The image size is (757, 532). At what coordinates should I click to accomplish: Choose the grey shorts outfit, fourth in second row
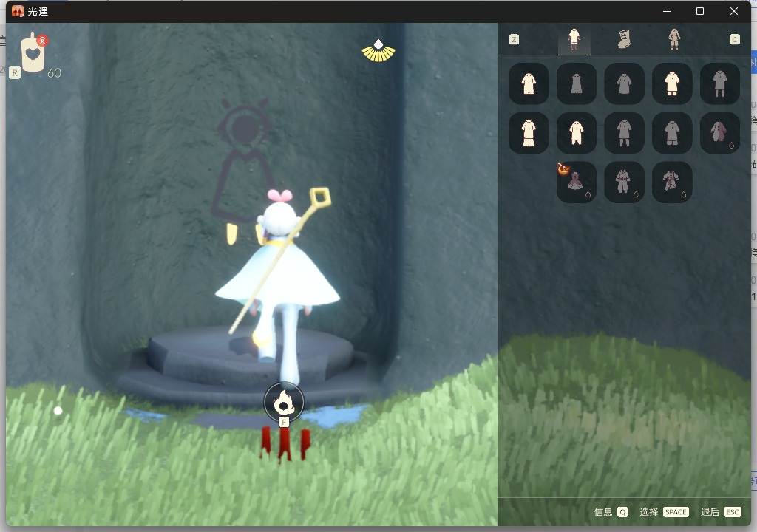672,133
